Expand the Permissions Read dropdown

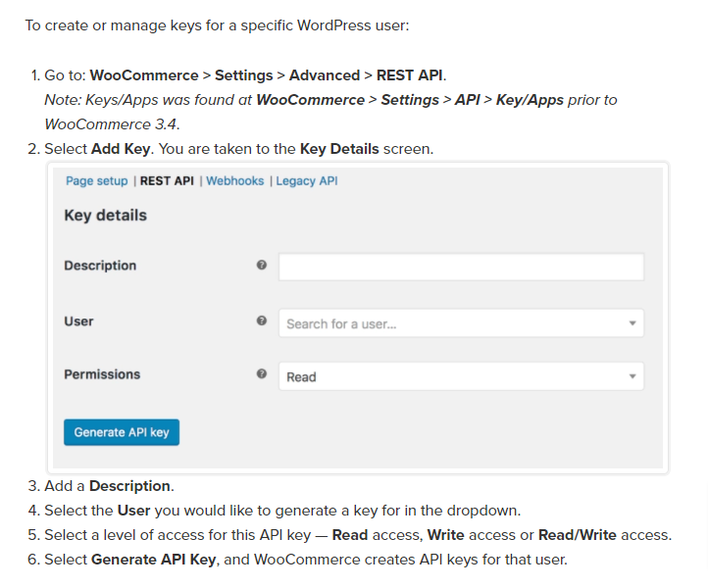pos(461,376)
